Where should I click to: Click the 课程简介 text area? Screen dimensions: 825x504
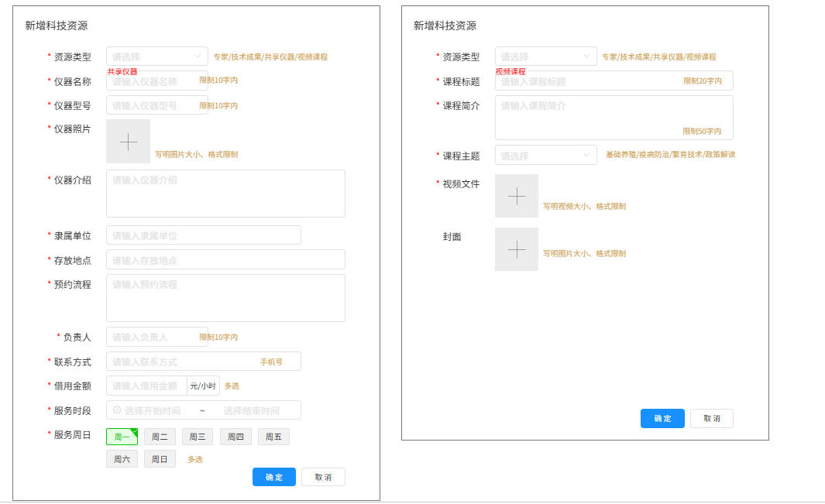point(614,118)
